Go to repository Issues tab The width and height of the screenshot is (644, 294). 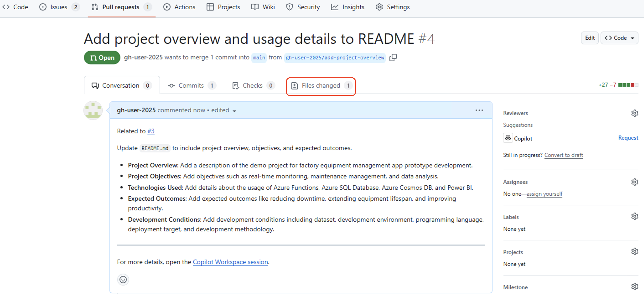pyautogui.click(x=59, y=7)
